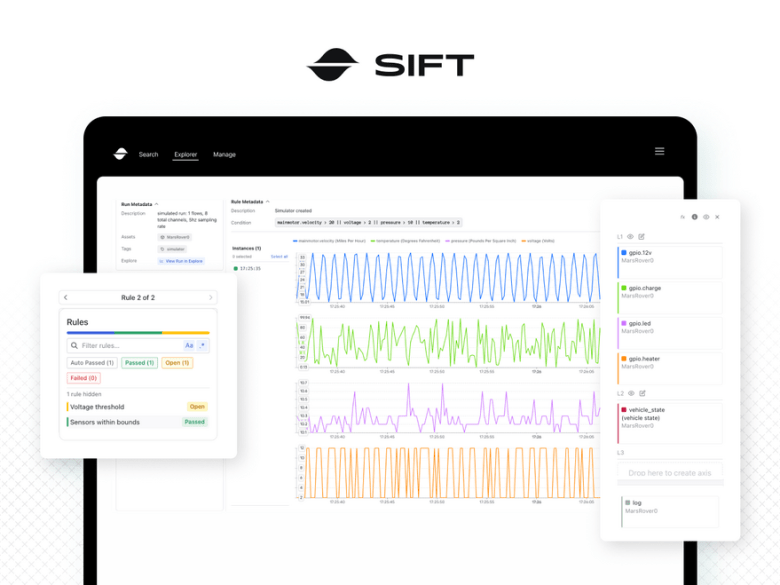Close the channel panel with the X
780x585 pixels.
click(717, 217)
